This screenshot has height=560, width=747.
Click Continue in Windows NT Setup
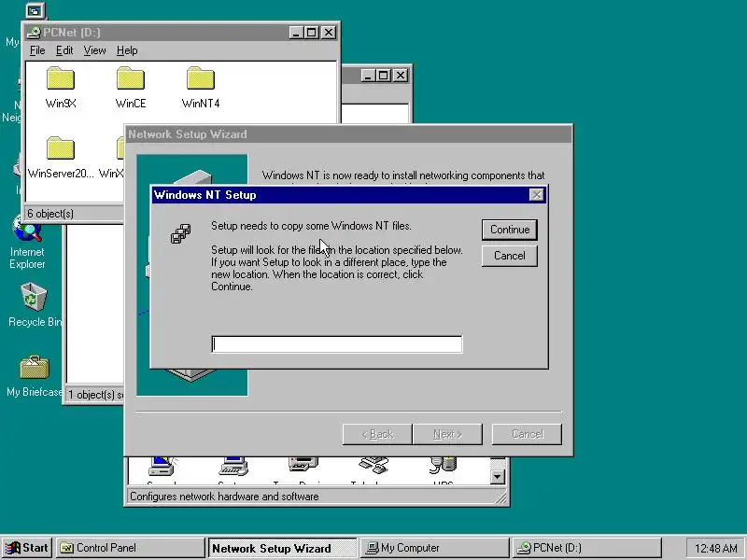click(510, 230)
